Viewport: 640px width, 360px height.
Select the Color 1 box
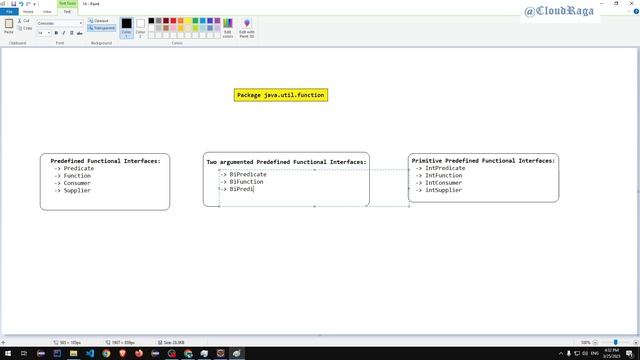(127, 28)
